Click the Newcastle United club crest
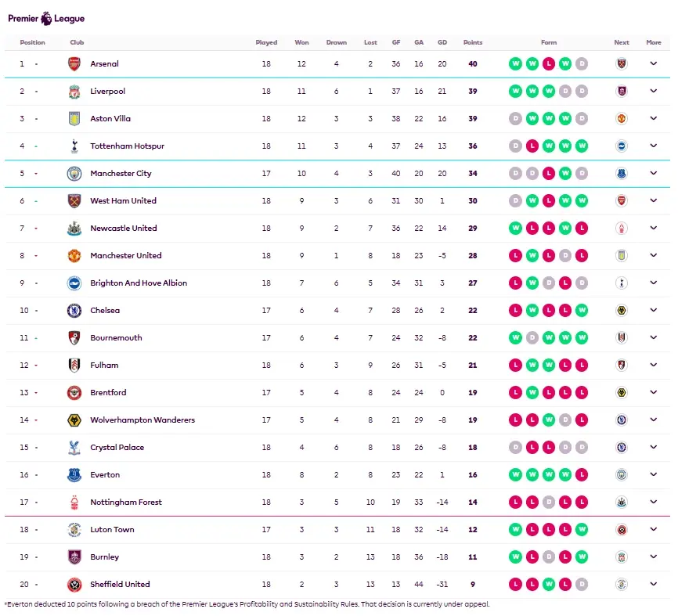 [x=74, y=229]
